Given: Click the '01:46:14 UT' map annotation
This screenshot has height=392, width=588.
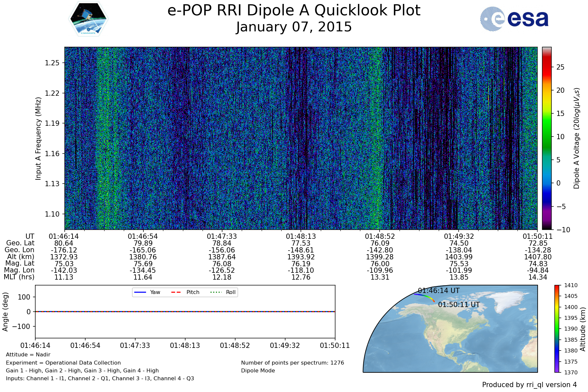Looking at the screenshot, I should tap(438, 290).
